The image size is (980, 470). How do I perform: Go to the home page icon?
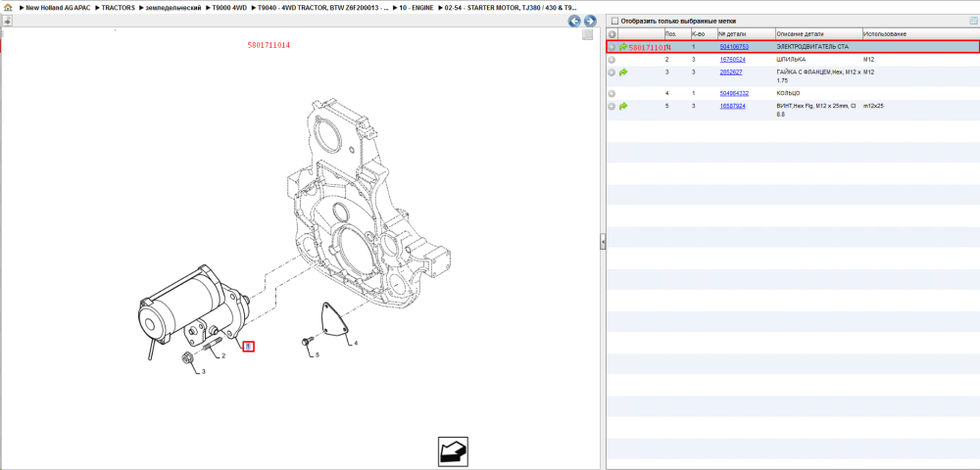(x=8, y=8)
